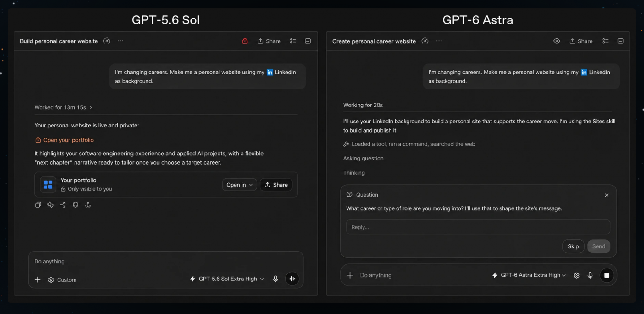Viewport: 644px width, 314px height.
Task: Open the "GPT-5.6 Sol Extra High" model dropdown
Action: click(x=227, y=279)
